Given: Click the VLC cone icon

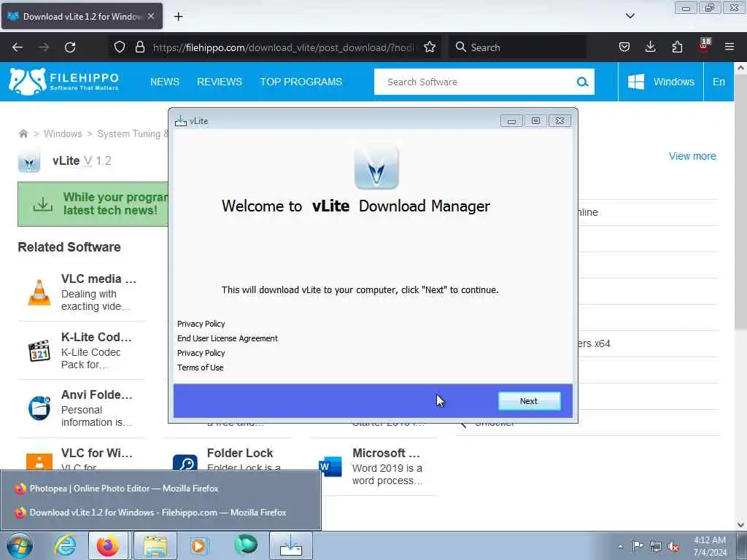Looking at the screenshot, I should [39, 292].
